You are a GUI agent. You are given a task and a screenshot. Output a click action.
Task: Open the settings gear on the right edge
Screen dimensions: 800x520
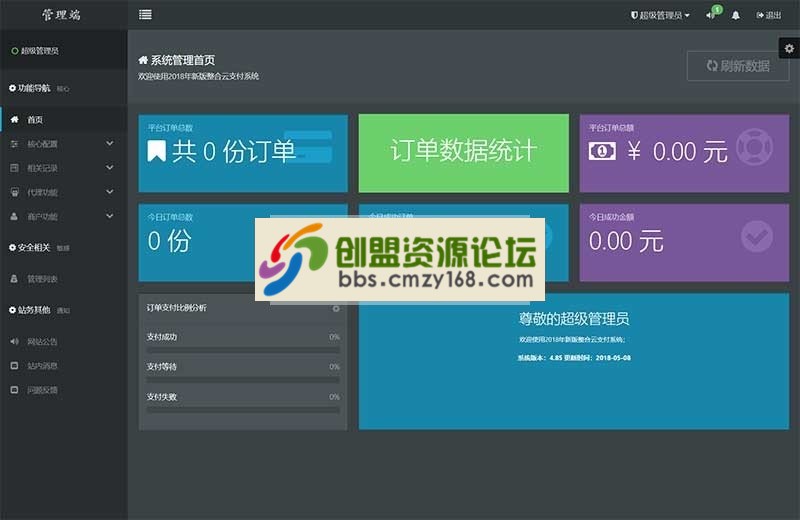789,48
